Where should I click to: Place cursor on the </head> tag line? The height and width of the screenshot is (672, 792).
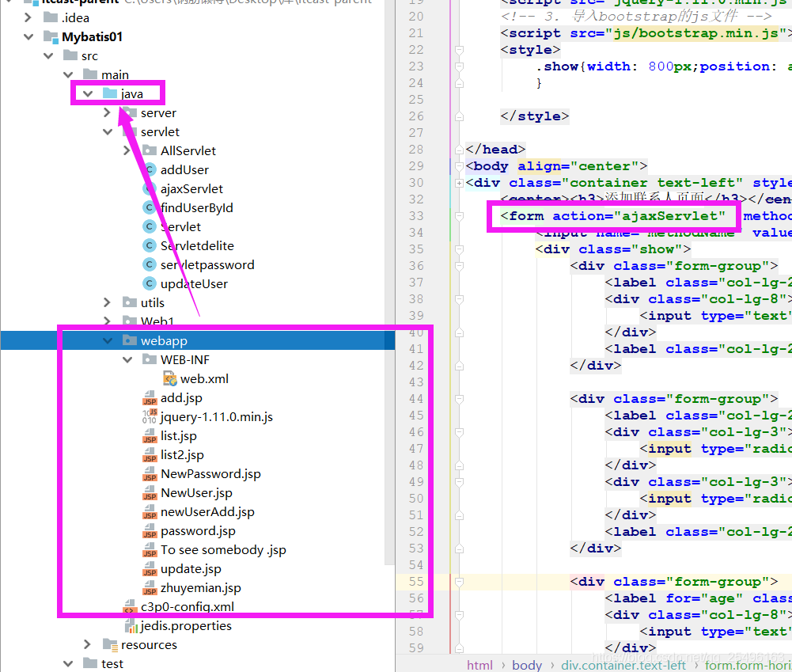495,150
